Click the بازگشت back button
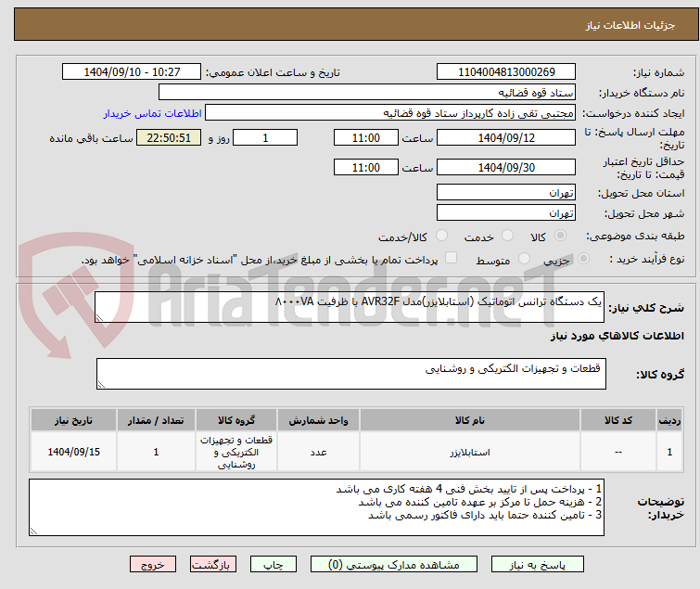Viewport: 700px width, 589px height. coord(213,565)
